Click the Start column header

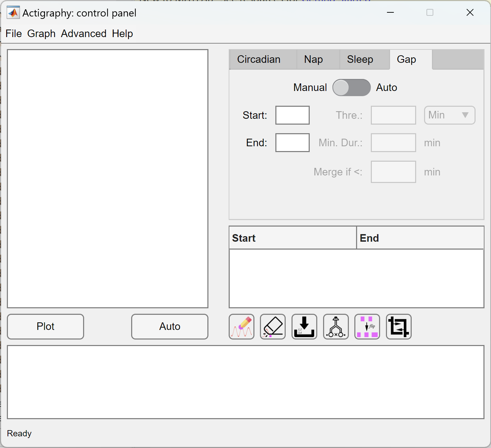(x=293, y=238)
